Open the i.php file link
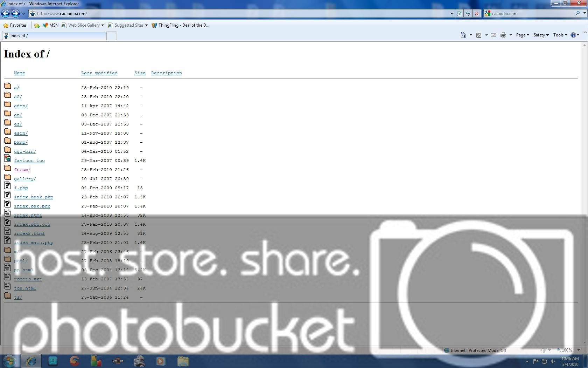This screenshot has width=588, height=368. pyautogui.click(x=21, y=188)
